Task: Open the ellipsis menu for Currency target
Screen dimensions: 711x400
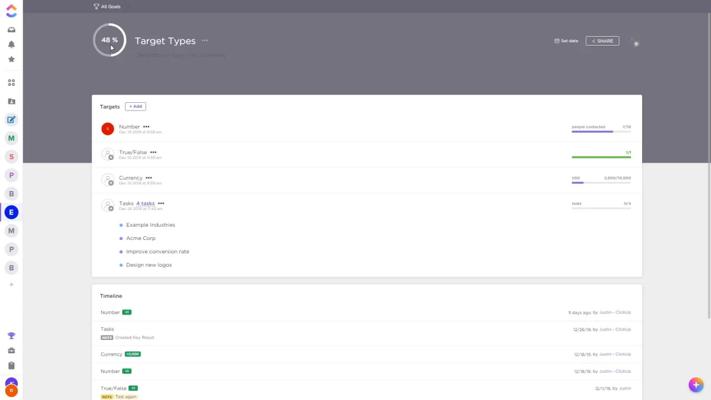Action: (x=149, y=178)
